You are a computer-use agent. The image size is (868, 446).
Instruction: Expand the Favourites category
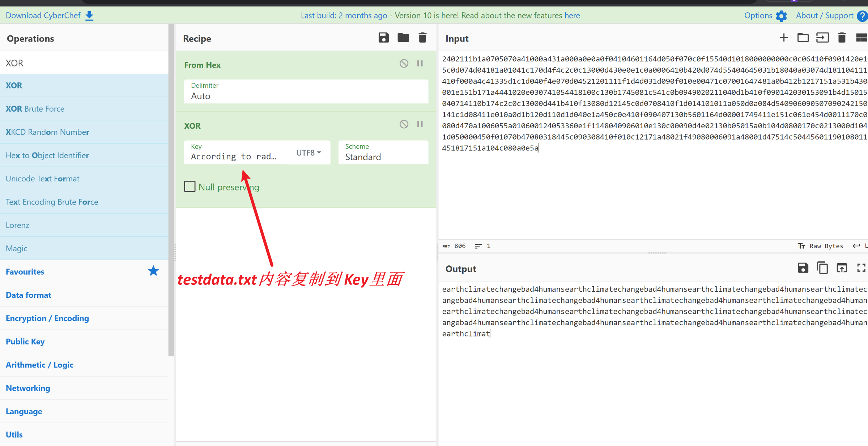click(84, 272)
